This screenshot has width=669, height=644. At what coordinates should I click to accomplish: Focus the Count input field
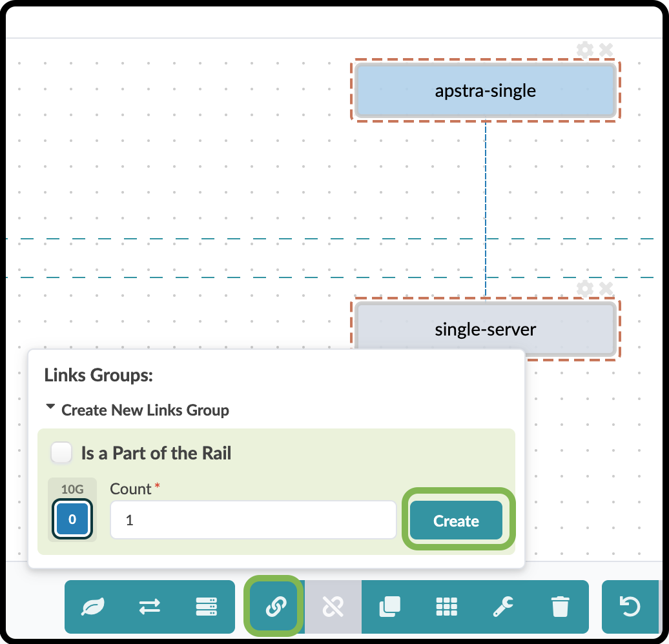click(253, 520)
